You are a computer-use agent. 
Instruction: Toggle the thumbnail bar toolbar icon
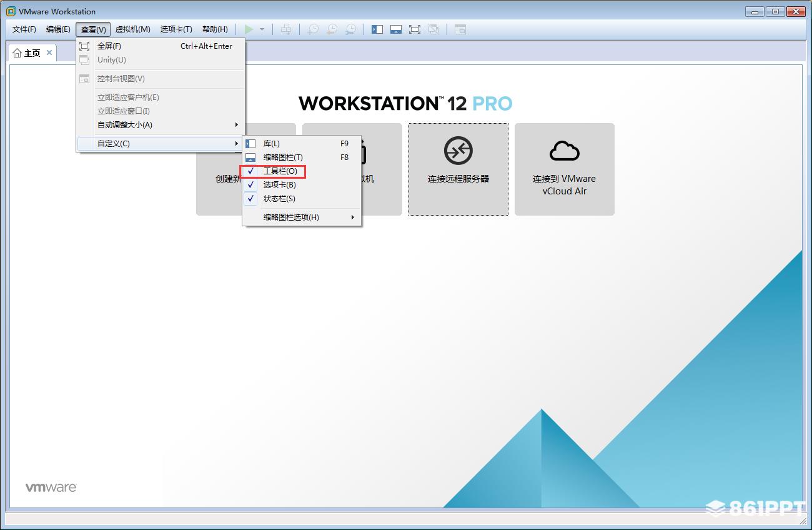[x=396, y=29]
